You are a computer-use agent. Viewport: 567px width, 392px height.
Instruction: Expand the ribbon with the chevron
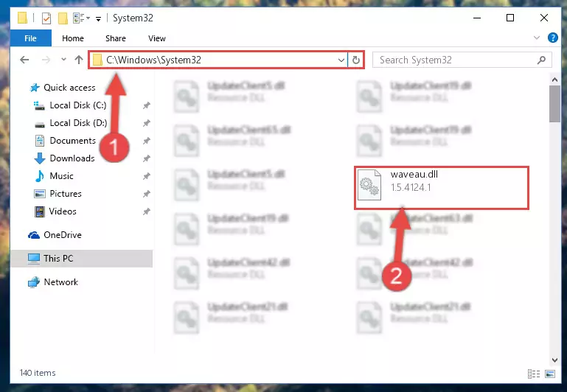click(537, 38)
